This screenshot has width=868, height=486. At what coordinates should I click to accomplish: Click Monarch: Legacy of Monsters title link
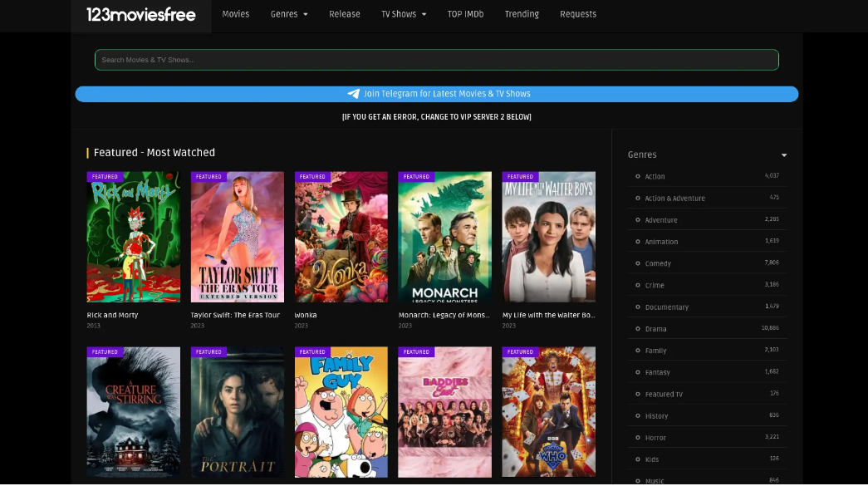pos(444,315)
